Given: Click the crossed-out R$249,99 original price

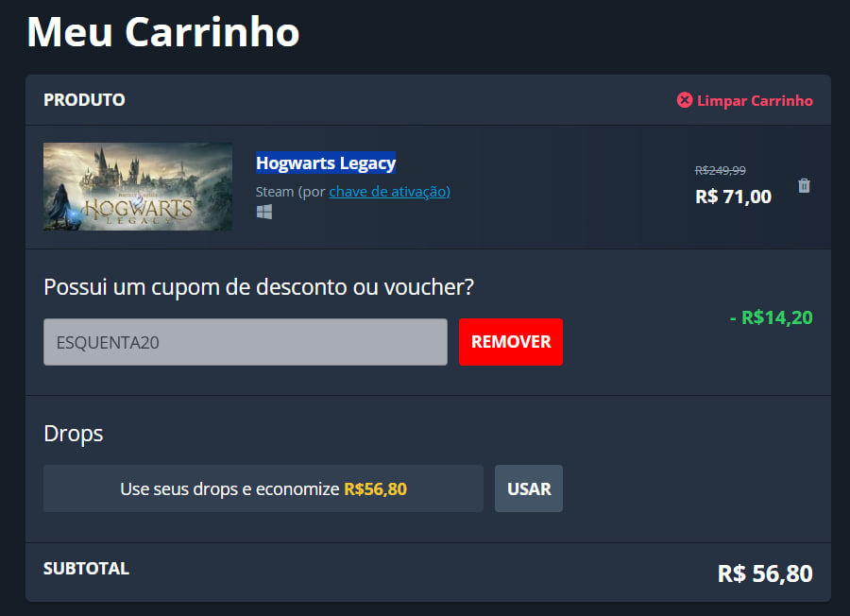Looking at the screenshot, I should [721, 170].
